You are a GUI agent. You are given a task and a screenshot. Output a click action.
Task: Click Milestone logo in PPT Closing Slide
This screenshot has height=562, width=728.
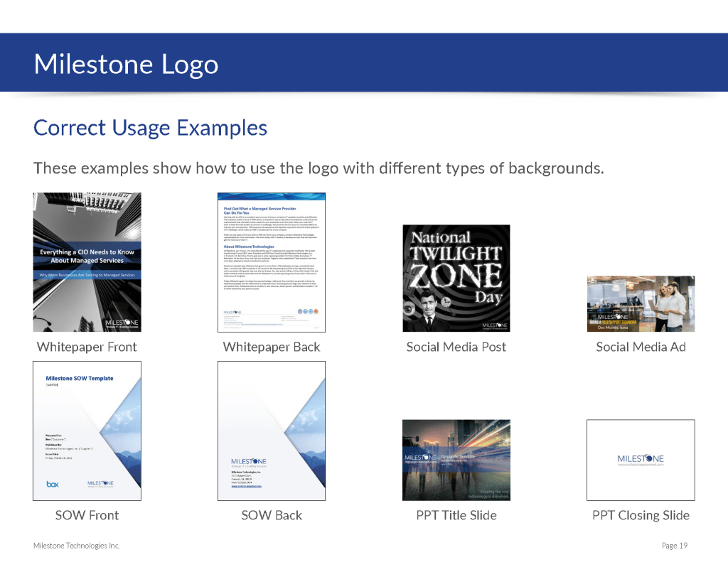point(640,459)
